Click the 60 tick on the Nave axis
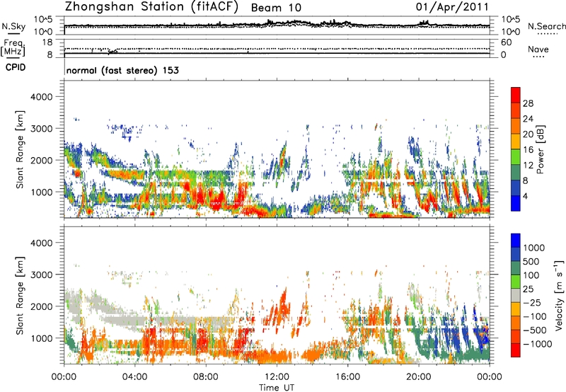 click(x=506, y=42)
